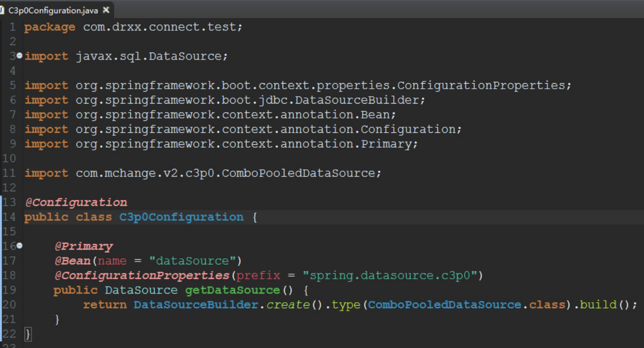Click the create() method call
The image size is (644, 348).
[x=294, y=305]
